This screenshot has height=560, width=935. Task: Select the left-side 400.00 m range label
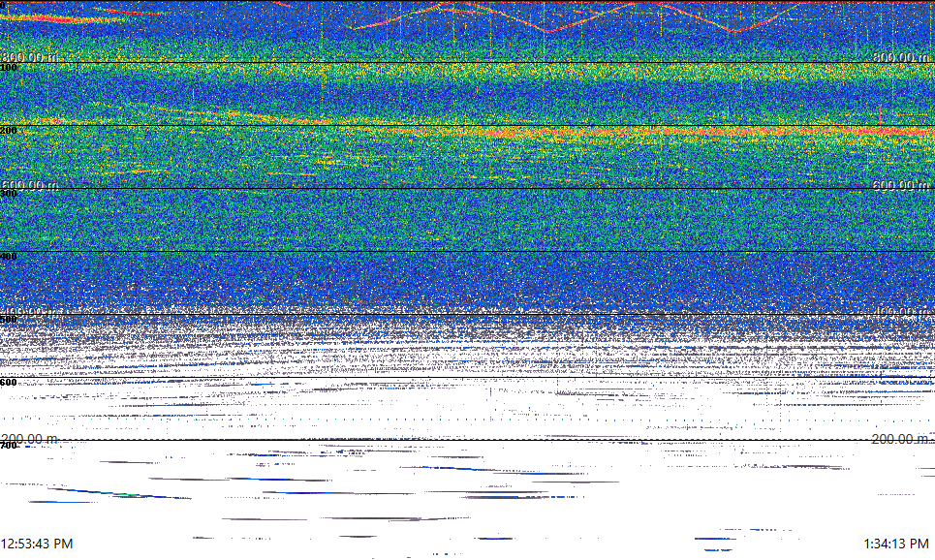point(30,312)
